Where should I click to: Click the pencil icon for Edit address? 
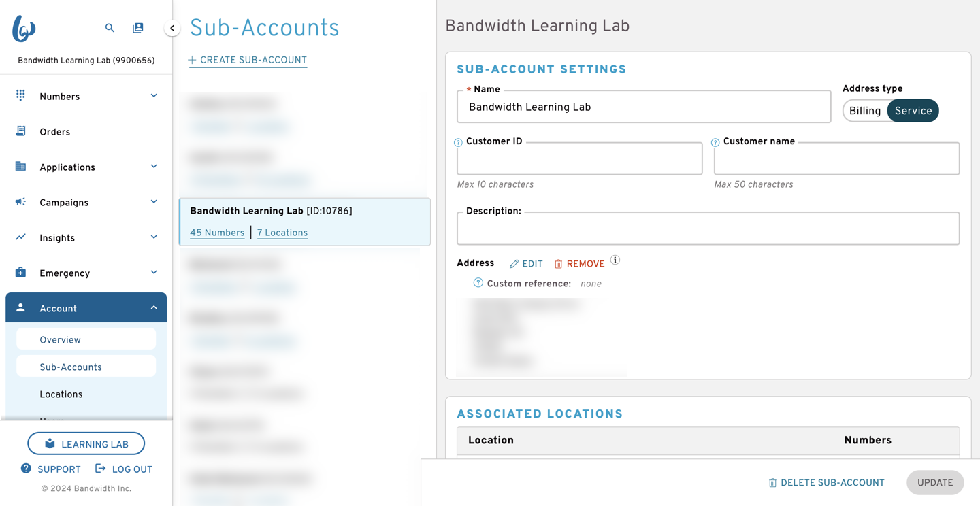pos(514,264)
